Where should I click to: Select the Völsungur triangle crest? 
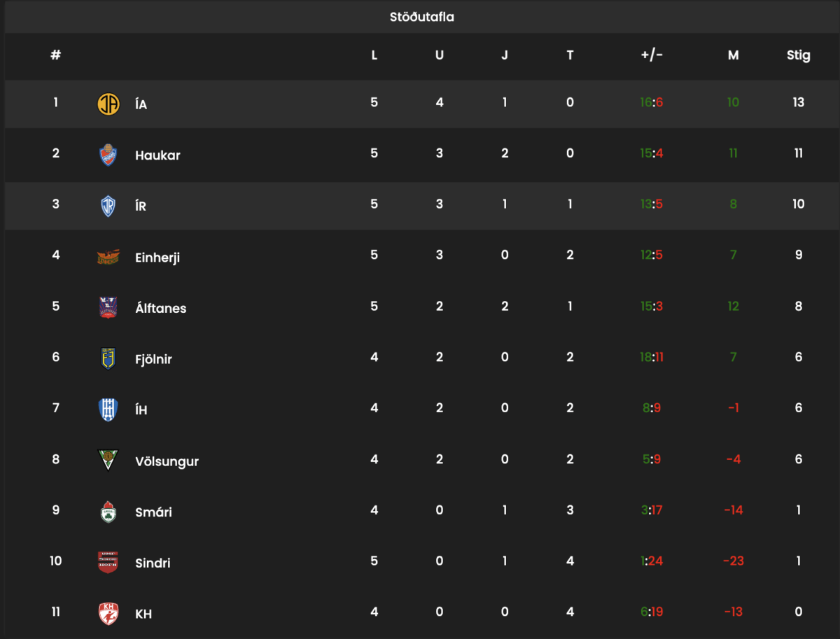[x=108, y=461]
